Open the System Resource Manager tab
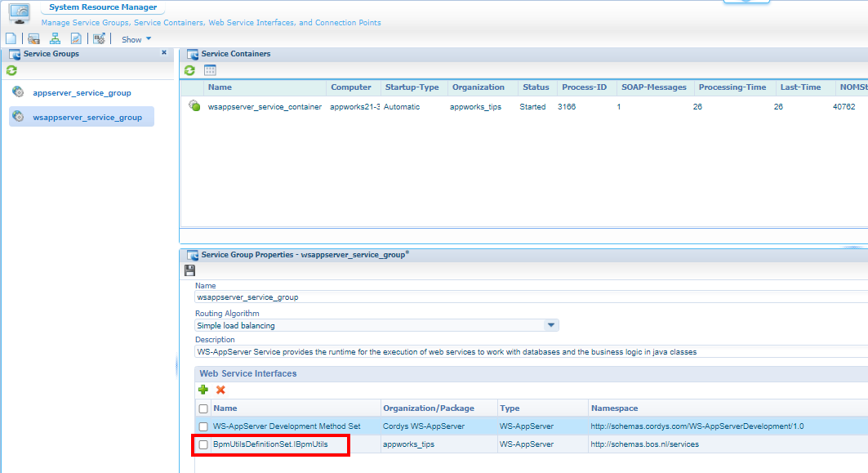The image size is (868, 473). click(x=103, y=7)
